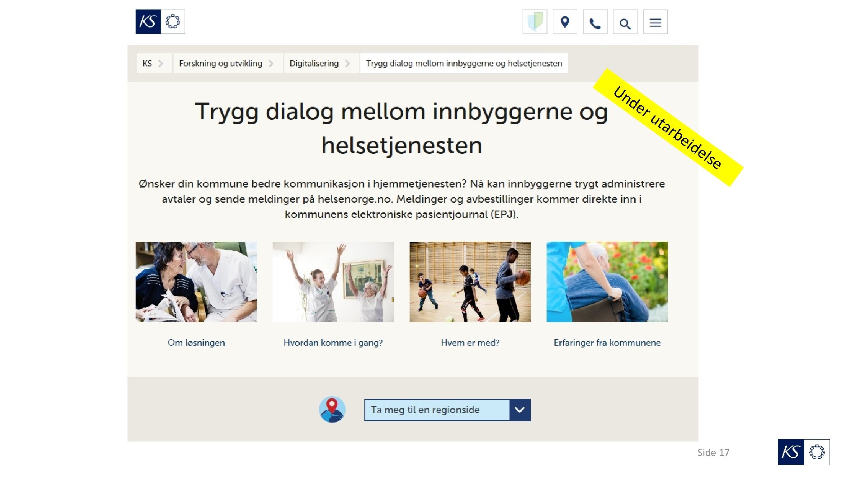
Task: Click the intro paragraph starting Ønsker din kommune
Action: coord(401,199)
